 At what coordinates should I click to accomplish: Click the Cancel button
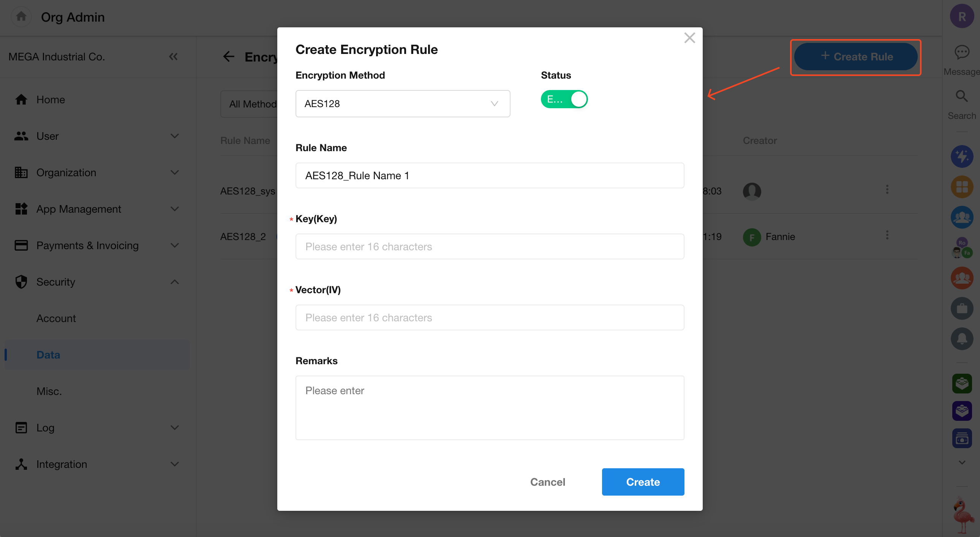pyautogui.click(x=547, y=482)
